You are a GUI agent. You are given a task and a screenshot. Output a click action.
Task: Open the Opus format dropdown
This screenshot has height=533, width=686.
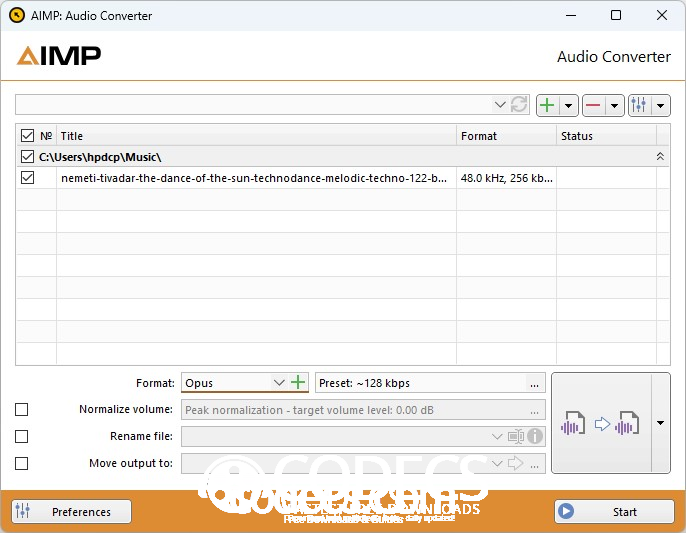[279, 383]
